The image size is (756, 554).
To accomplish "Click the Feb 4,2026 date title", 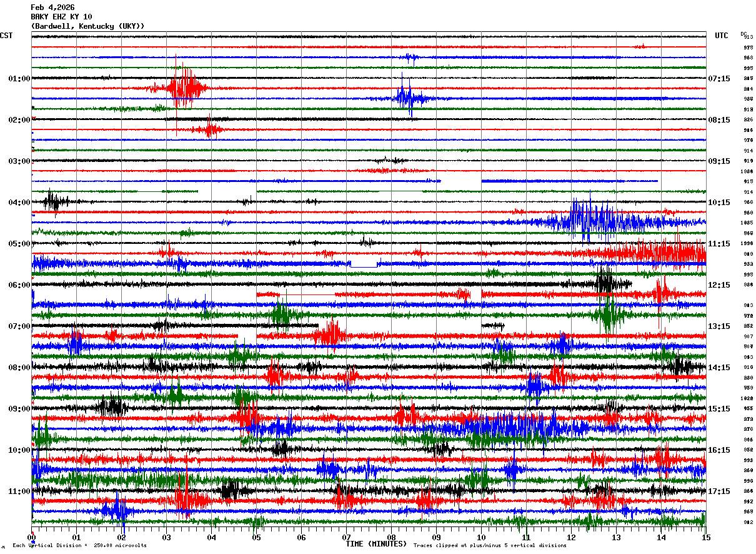I will coord(52,8).
